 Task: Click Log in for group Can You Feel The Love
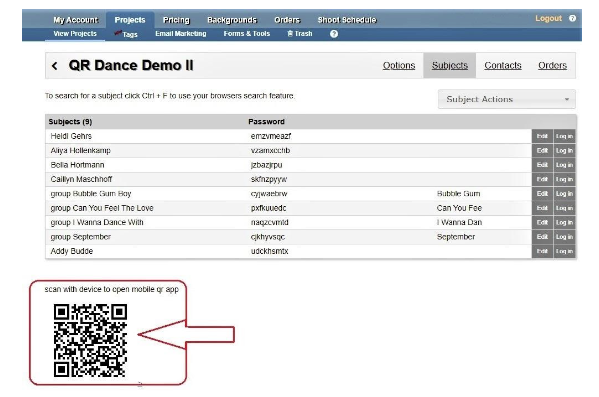(x=564, y=208)
